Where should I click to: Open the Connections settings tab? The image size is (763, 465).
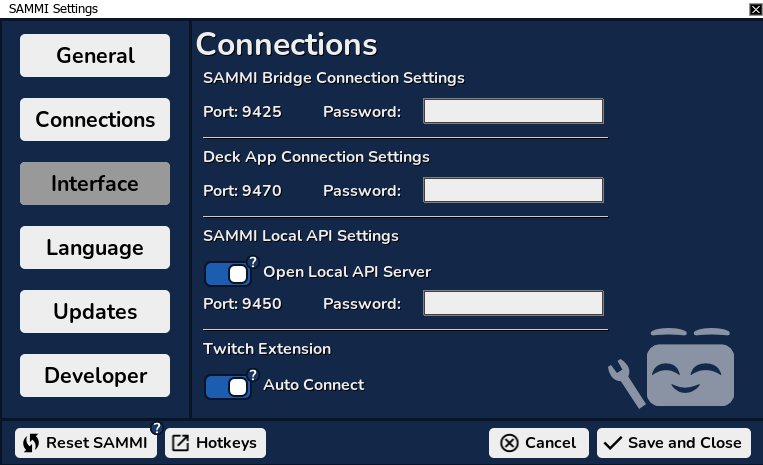(95, 120)
